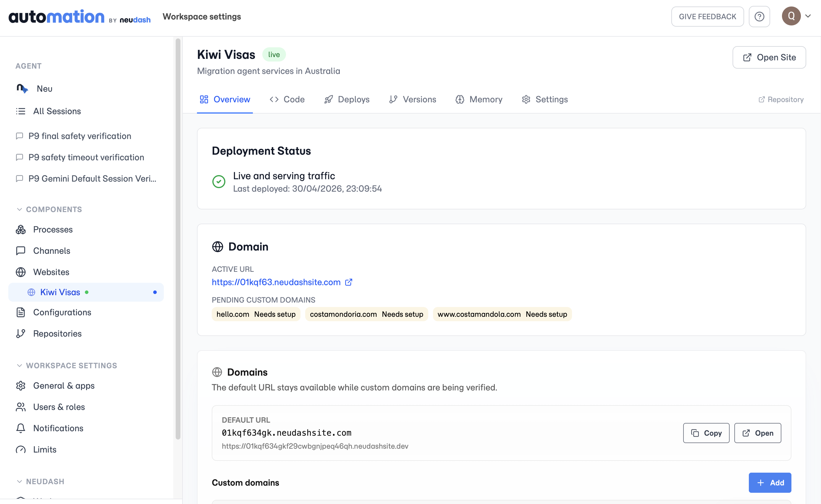The height and width of the screenshot is (504, 821).
Task: Click the costamondoria.com Needs setup chip
Action: pos(366,314)
